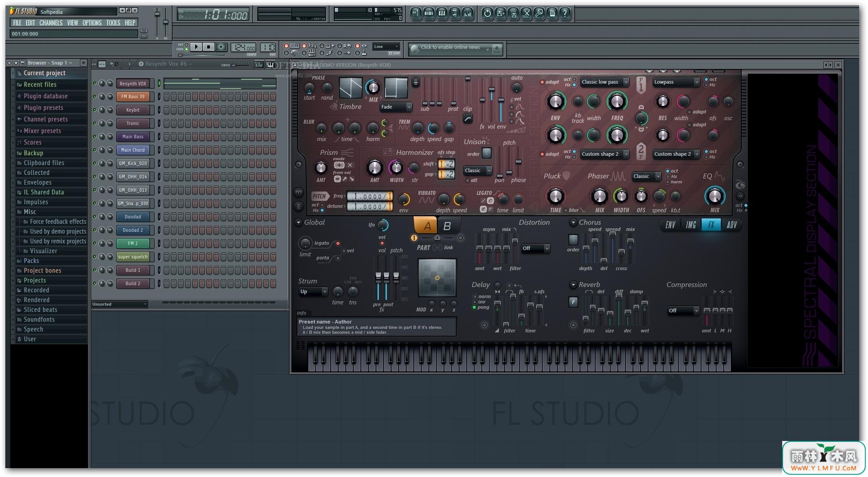Open the Unison Classic type dropdown
868x477 pixels.
(x=478, y=170)
